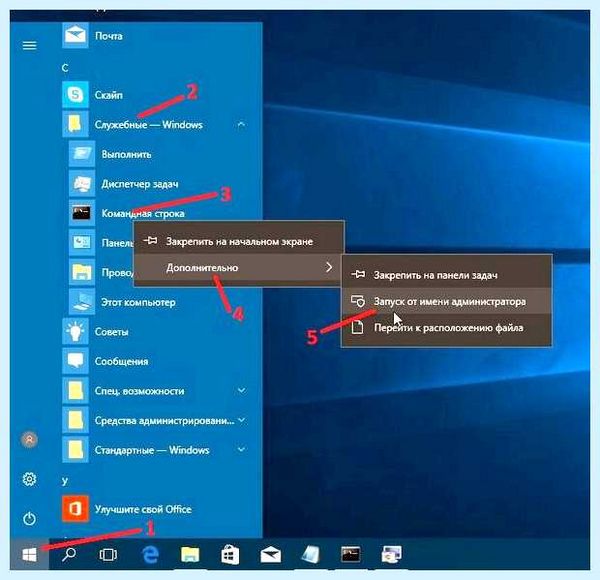Viewport: 600px width, 580px height.
Task: Click the Скайп app icon
Action: click(x=75, y=94)
